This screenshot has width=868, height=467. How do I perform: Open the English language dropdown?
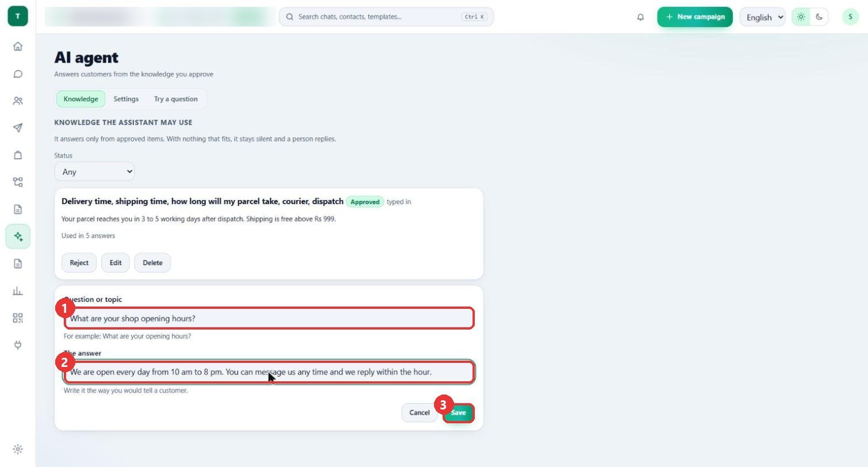[763, 17]
